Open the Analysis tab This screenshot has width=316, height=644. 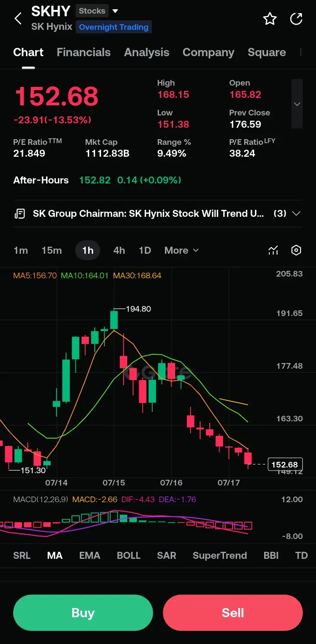coord(147,52)
